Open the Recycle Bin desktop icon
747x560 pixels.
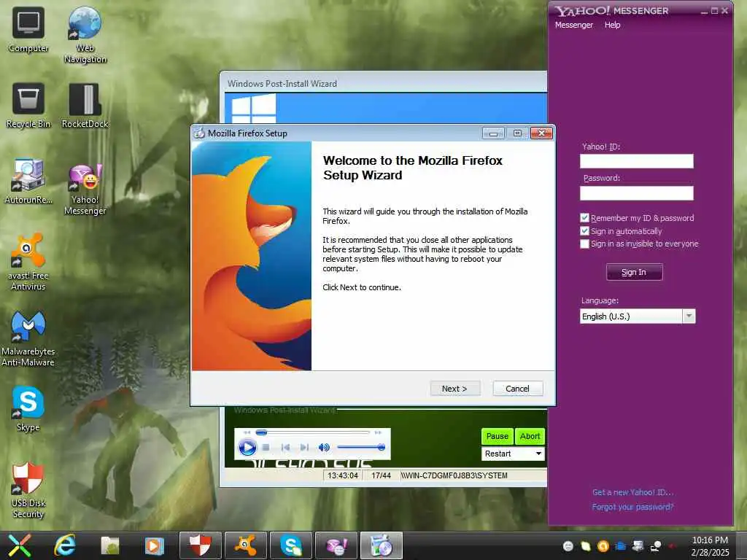coord(28,105)
